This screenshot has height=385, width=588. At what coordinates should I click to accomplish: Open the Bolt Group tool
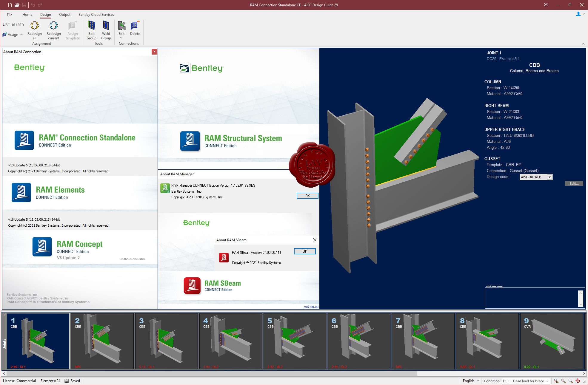[91, 30]
